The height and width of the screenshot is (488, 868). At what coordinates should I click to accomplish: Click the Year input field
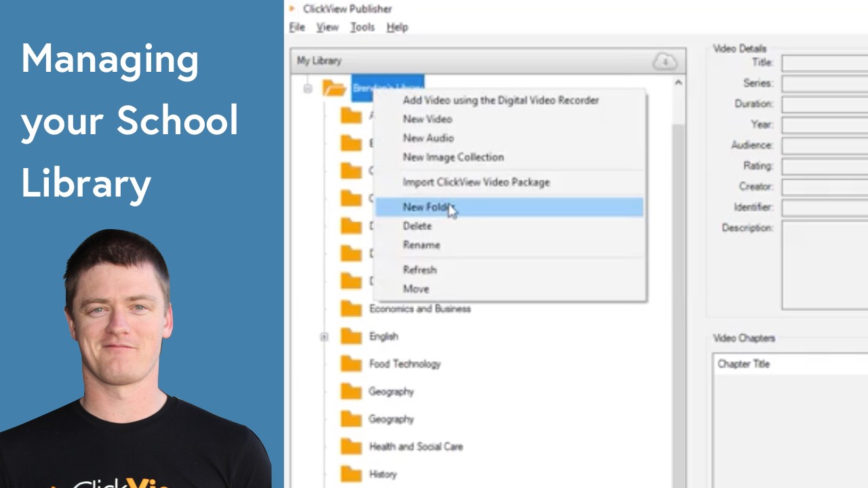825,125
